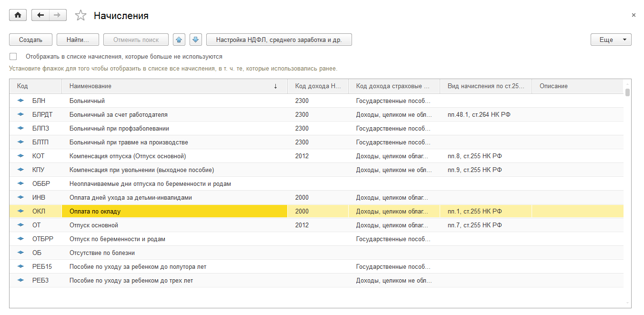
Task: Click the row icon next to ОКЛ
Action: pyautogui.click(x=20, y=212)
